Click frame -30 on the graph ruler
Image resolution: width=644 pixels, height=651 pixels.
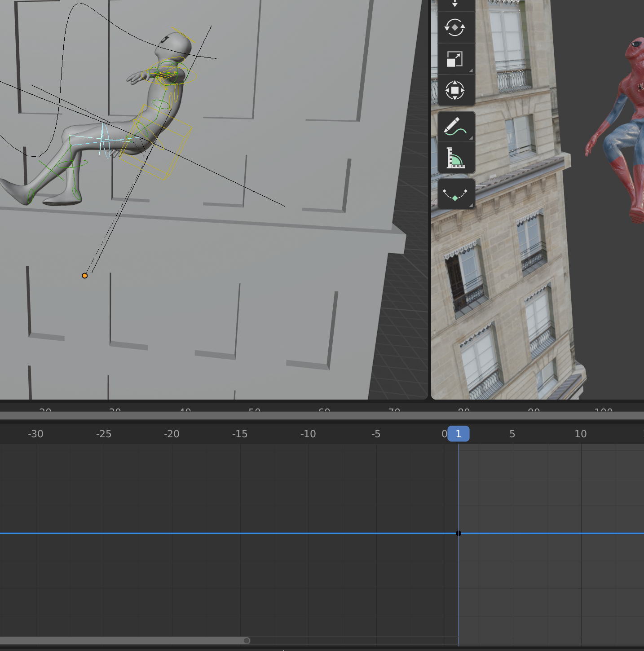35,434
